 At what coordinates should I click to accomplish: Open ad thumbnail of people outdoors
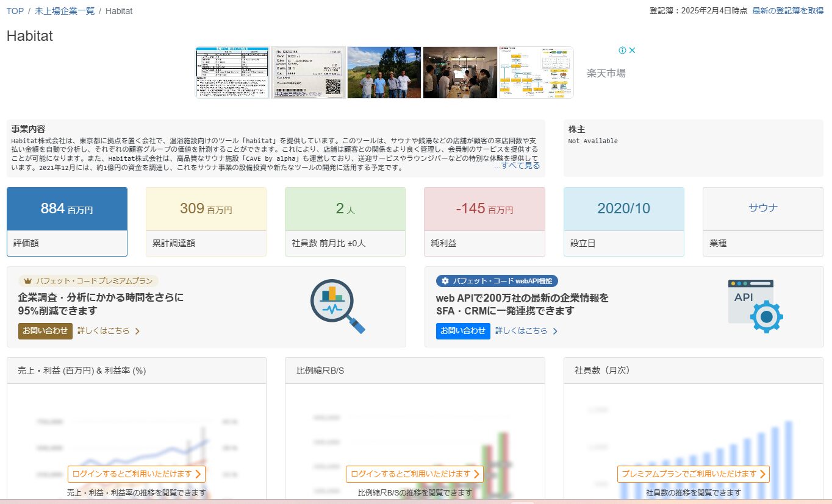click(384, 73)
